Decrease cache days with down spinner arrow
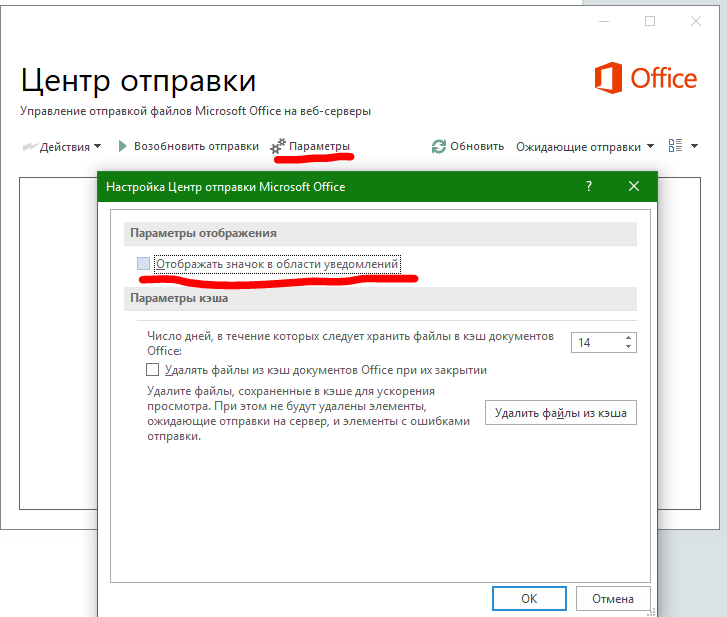The width and height of the screenshot is (727, 617). click(x=628, y=346)
